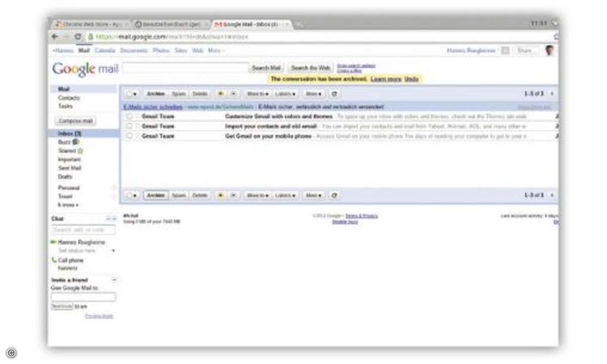Click the older page arrow at top right
The height and width of the screenshot is (364, 607).
click(552, 94)
